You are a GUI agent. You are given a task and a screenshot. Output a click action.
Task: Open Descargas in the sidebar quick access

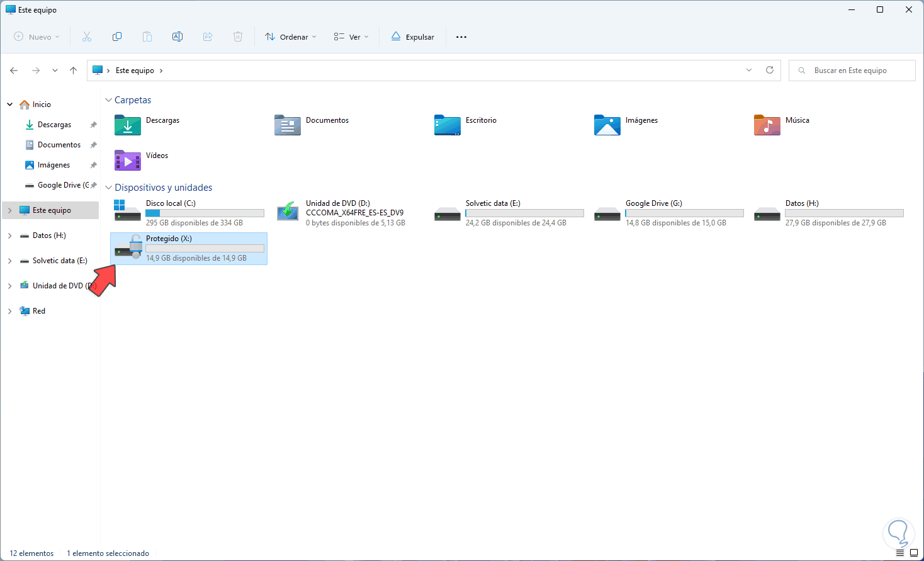tap(54, 125)
